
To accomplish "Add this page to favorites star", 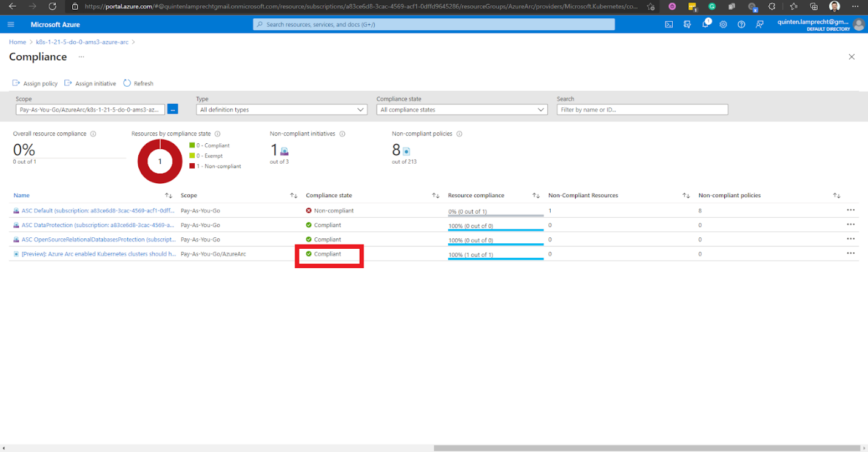I will [651, 6].
